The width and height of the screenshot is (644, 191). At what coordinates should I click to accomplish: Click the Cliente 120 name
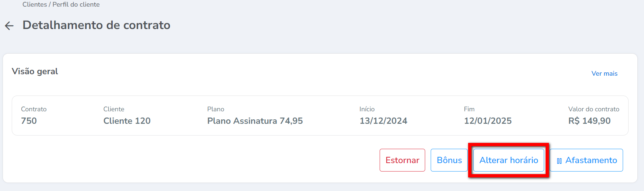pos(127,121)
